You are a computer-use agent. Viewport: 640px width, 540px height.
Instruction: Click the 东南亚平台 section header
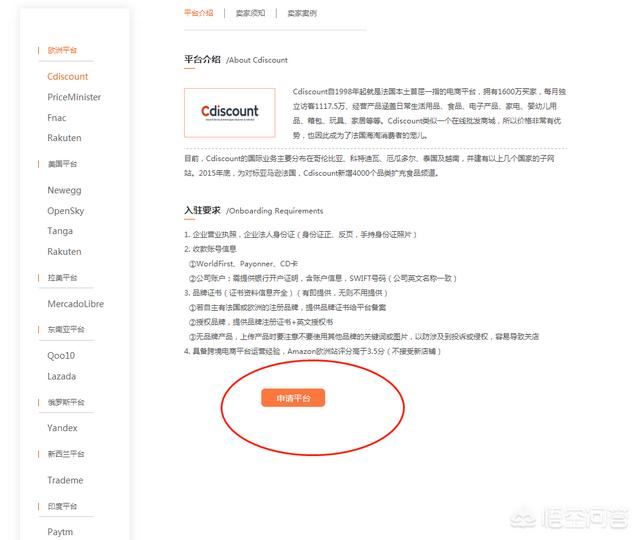[x=66, y=329]
